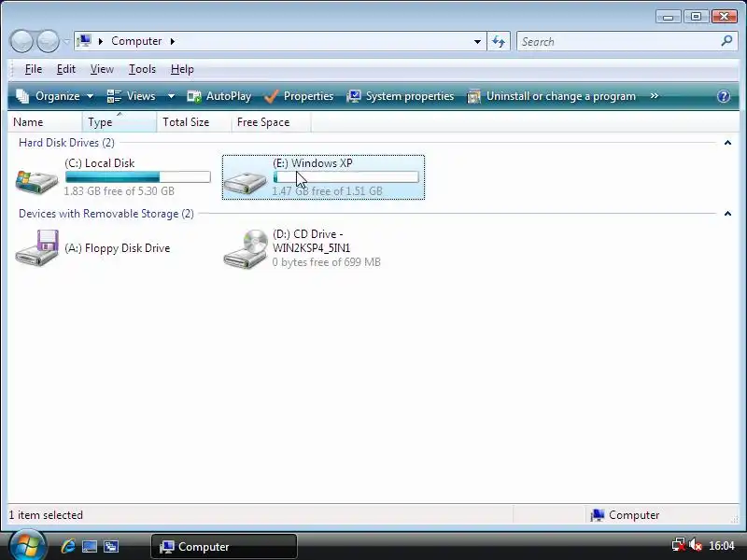The image size is (747, 560).
Task: Sort by the Type column header
Action: [119, 122]
